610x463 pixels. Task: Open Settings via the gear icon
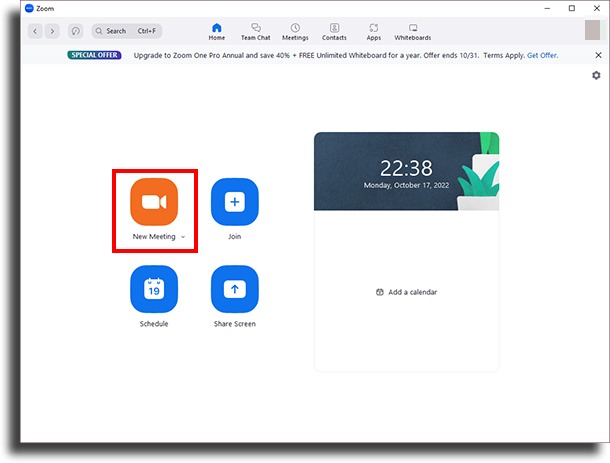click(x=596, y=75)
